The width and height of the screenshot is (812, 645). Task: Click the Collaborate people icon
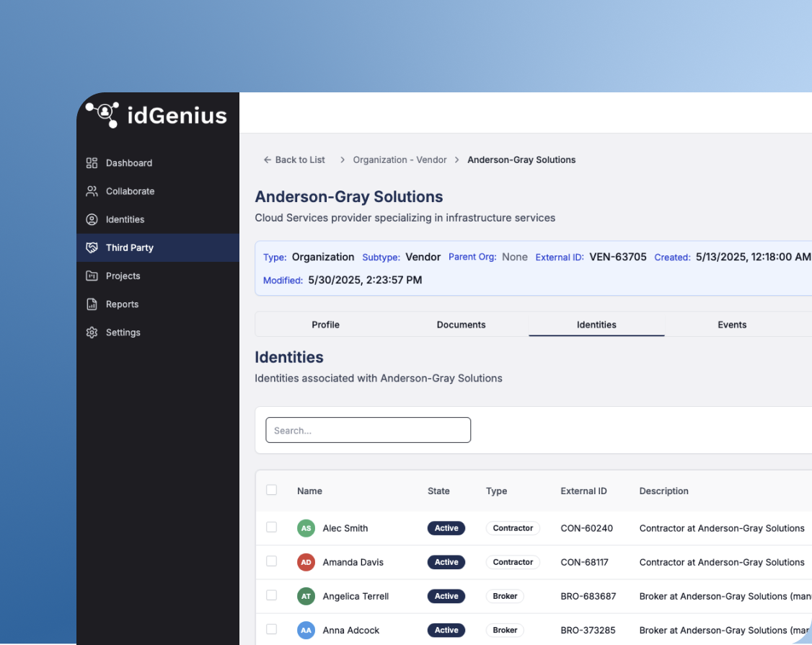tap(92, 191)
